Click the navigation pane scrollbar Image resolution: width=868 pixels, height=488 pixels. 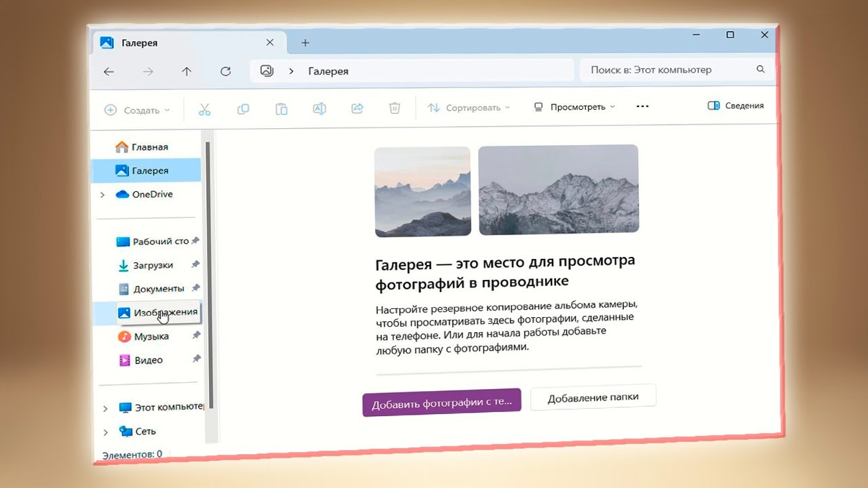coord(210,274)
